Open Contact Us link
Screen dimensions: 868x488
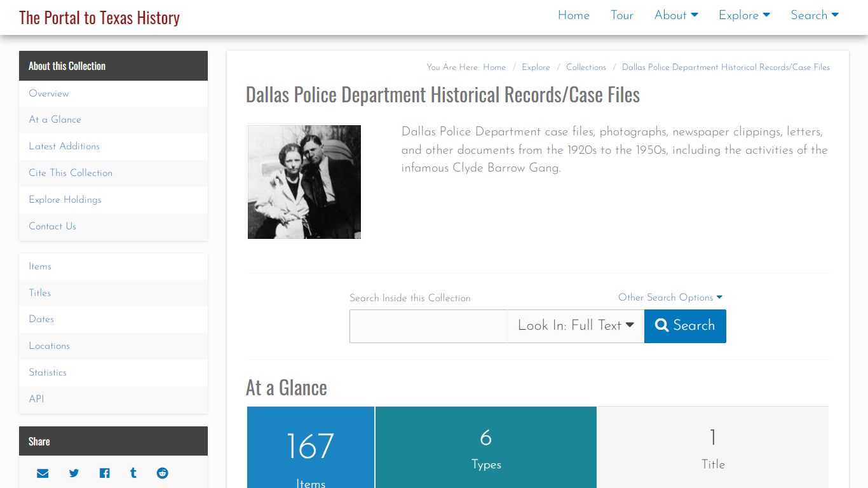pyautogui.click(x=113, y=226)
